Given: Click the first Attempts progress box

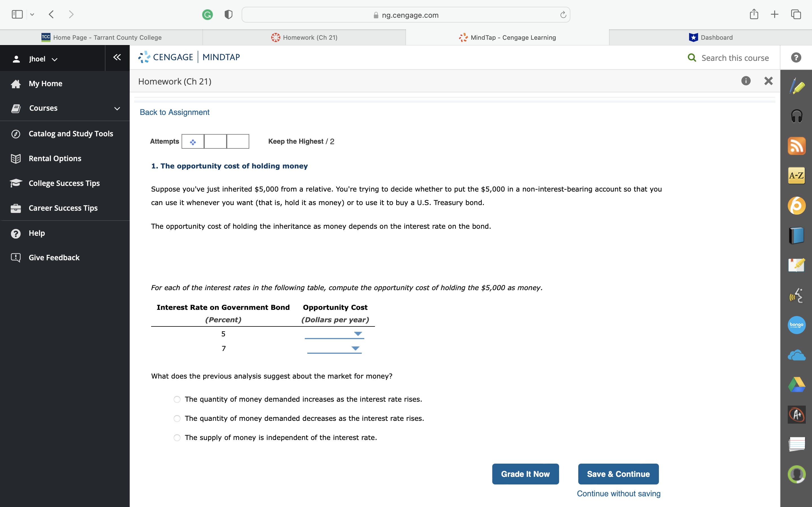Looking at the screenshot, I should (193, 141).
